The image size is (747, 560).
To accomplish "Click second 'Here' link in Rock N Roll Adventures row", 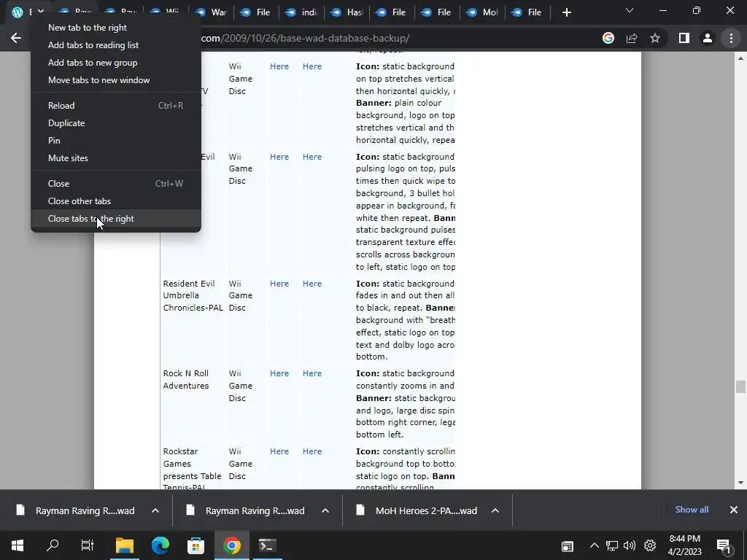I will coord(312,374).
